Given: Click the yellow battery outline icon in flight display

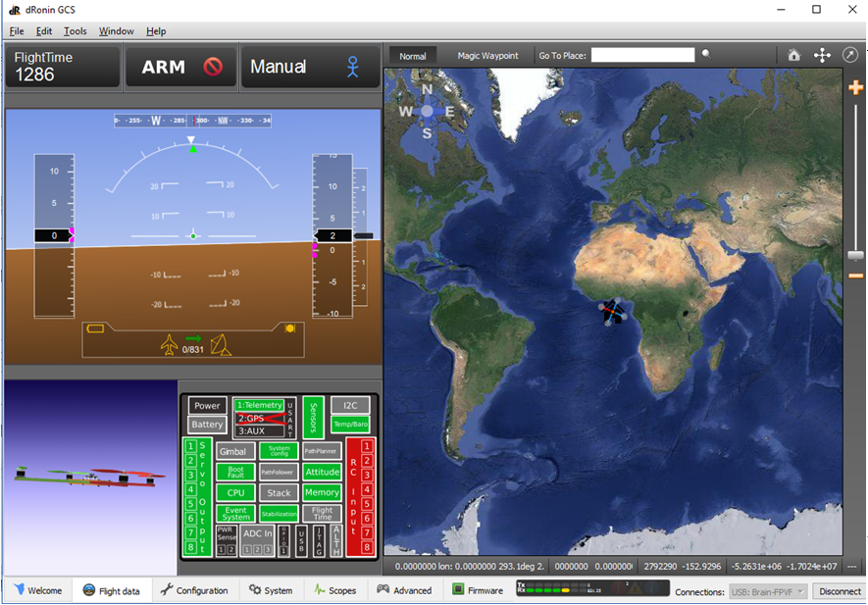Looking at the screenshot, I should (95, 328).
